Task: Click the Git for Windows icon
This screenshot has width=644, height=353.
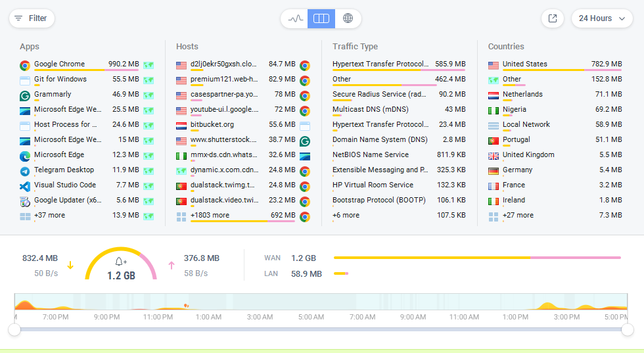Action: point(25,81)
